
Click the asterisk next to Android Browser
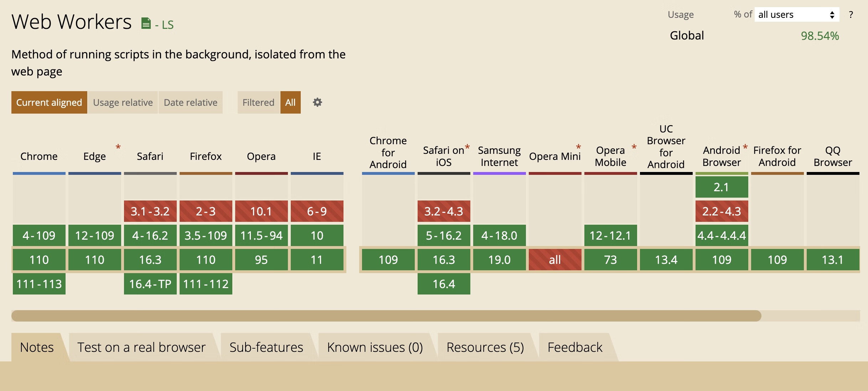(x=745, y=147)
